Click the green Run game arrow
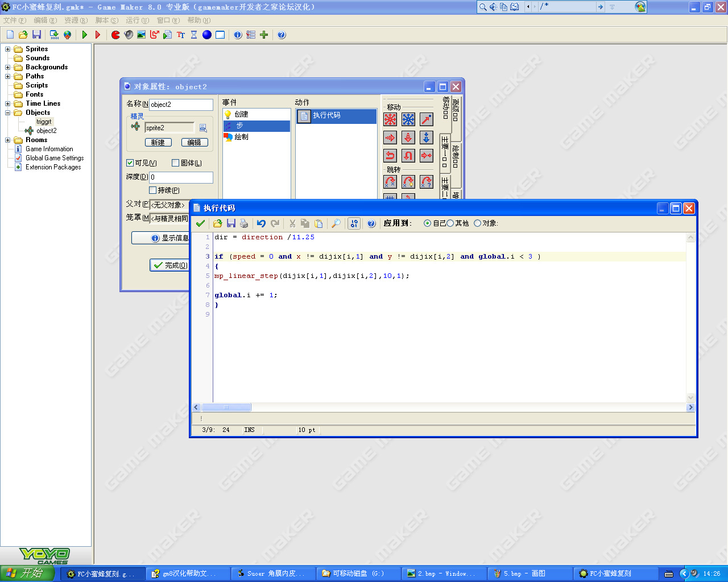 click(x=85, y=35)
